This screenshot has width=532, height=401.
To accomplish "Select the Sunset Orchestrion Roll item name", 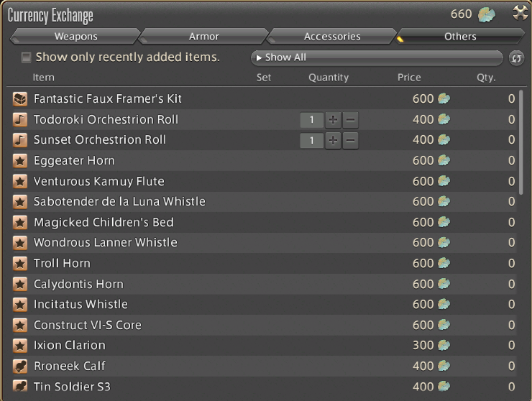I will (x=100, y=139).
